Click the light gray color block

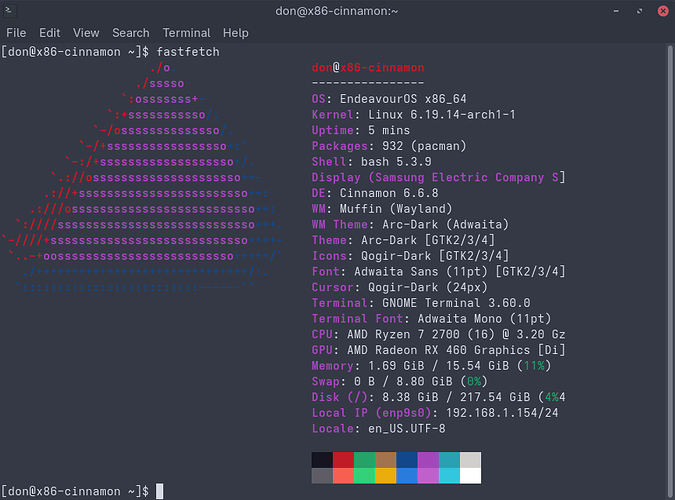(470, 460)
